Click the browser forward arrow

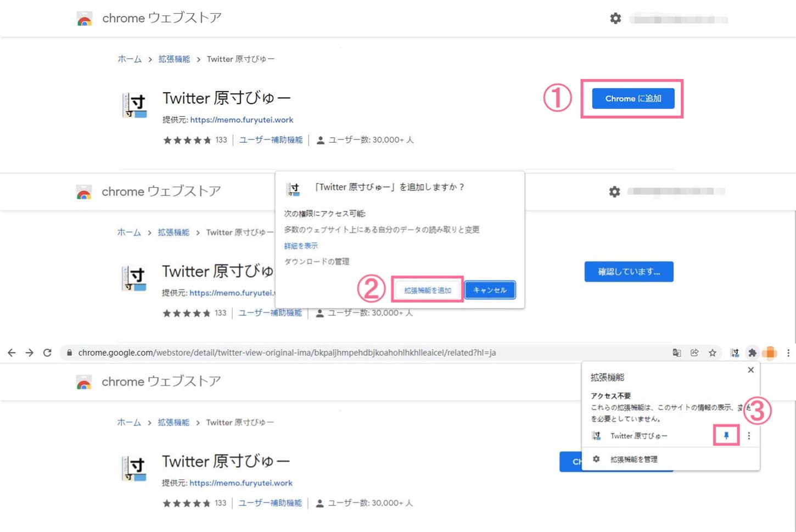click(30, 353)
